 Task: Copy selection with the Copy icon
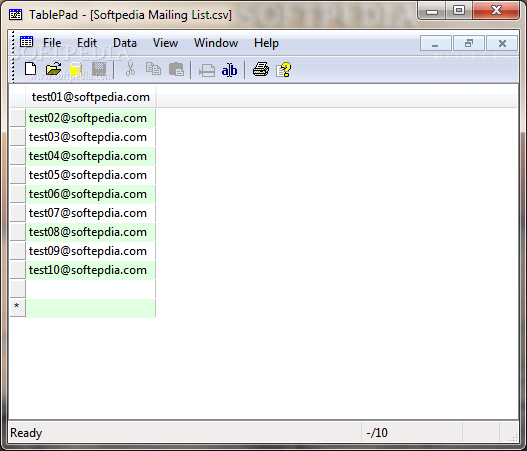(153, 69)
